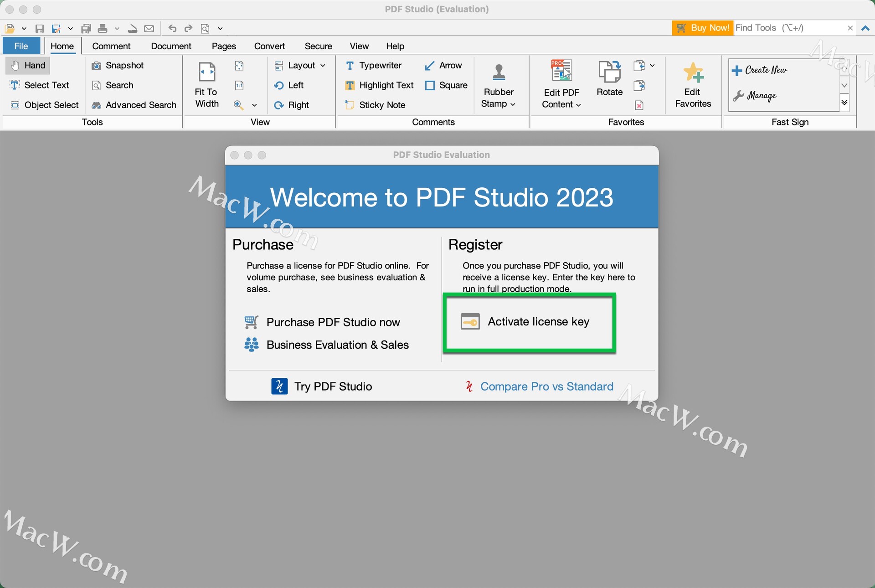Image resolution: width=875 pixels, height=588 pixels.
Task: Click the Email envelope icon
Action: (149, 28)
